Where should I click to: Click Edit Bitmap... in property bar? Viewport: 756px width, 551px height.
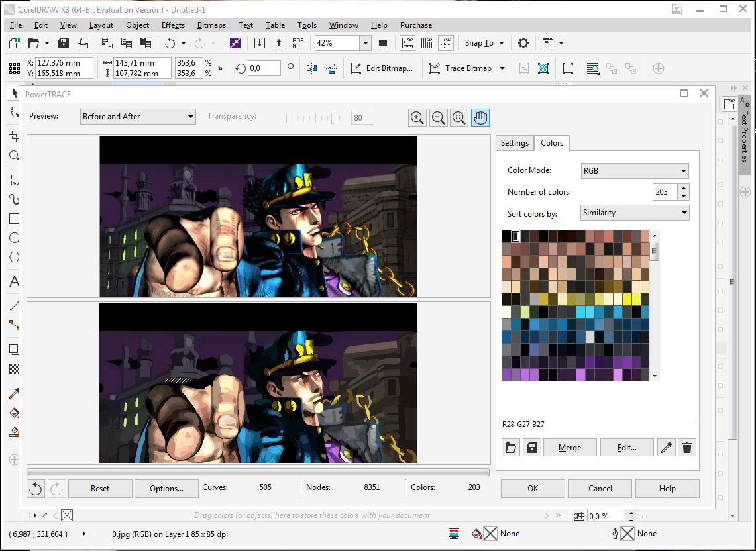(x=382, y=68)
